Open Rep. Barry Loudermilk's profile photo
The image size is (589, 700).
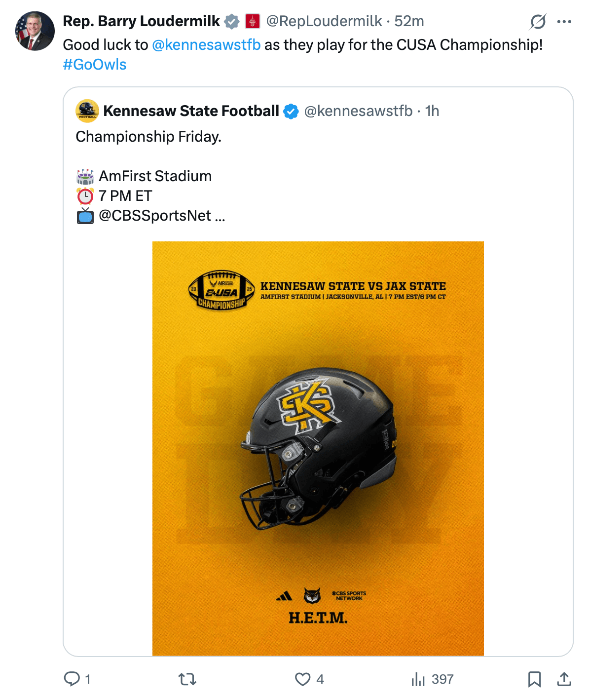[35, 31]
